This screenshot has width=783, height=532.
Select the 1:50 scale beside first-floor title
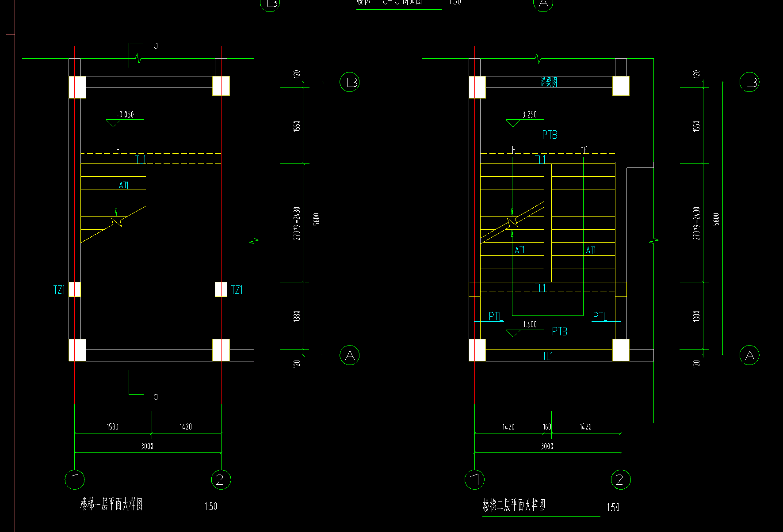coord(210,506)
